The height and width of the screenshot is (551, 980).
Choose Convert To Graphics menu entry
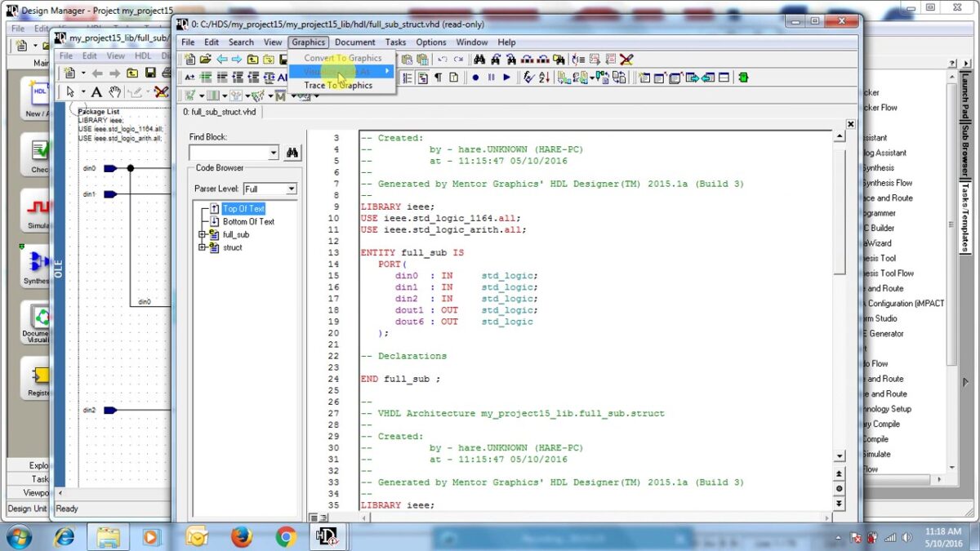pyautogui.click(x=341, y=58)
